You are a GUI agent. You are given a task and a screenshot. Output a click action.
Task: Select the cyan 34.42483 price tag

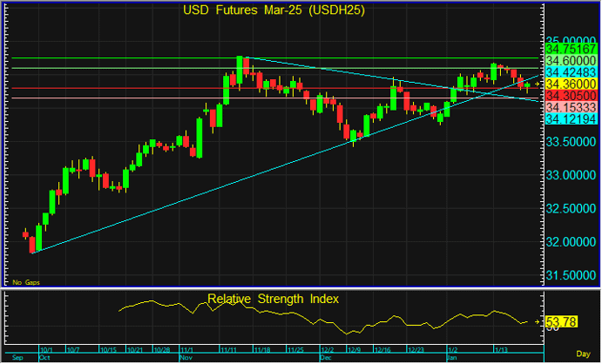tap(571, 71)
